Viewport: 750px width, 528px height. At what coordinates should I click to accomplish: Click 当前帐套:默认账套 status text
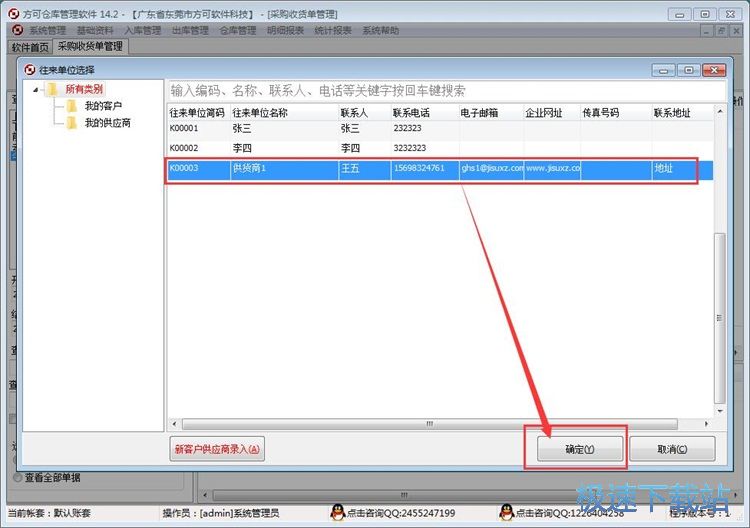(49, 513)
